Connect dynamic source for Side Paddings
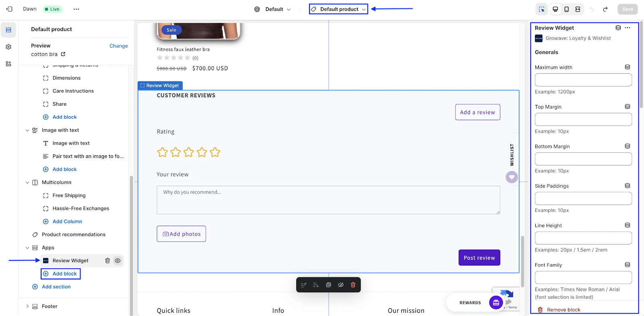644x316 pixels. [627, 186]
